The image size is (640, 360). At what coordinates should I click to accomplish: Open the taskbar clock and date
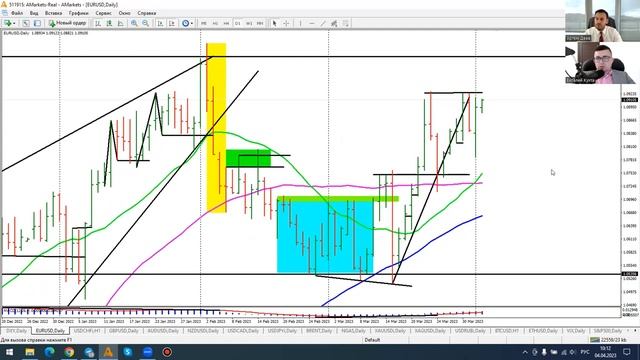[x=606, y=352]
